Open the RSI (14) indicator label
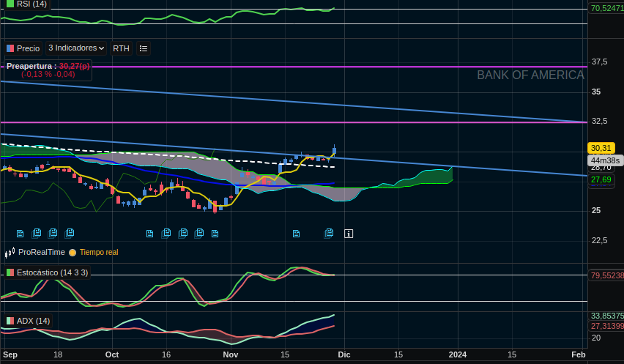The height and width of the screenshot is (364, 624). [x=31, y=4]
